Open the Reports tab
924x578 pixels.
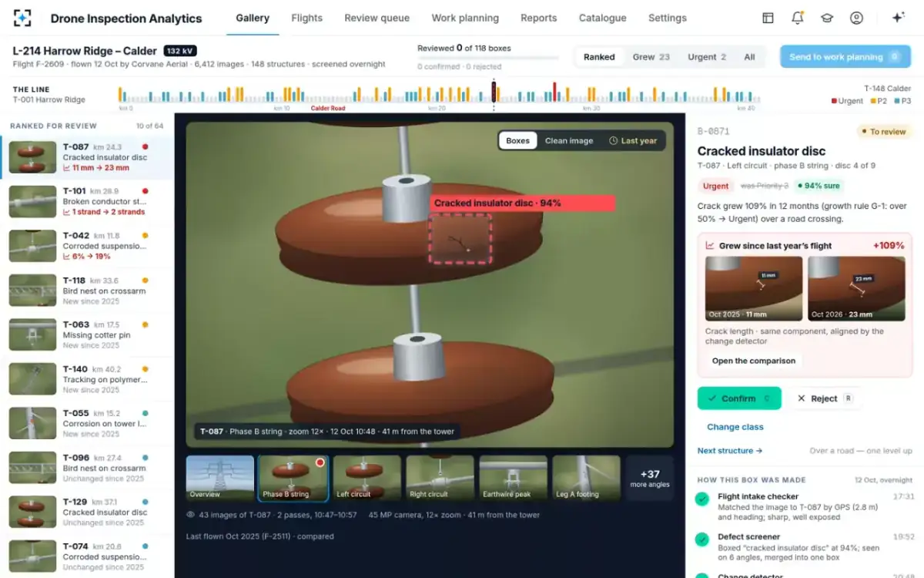(x=539, y=18)
